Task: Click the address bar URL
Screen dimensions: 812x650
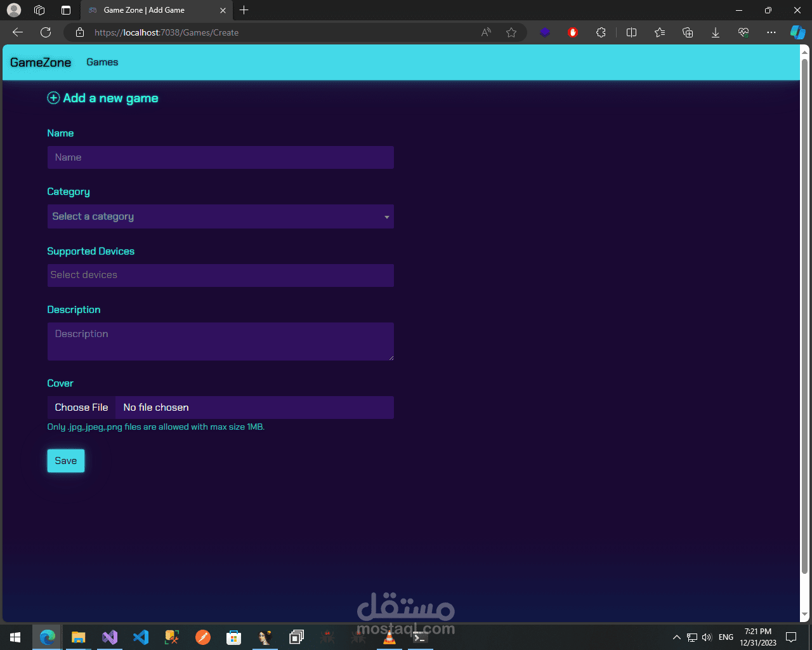Action: (167, 32)
